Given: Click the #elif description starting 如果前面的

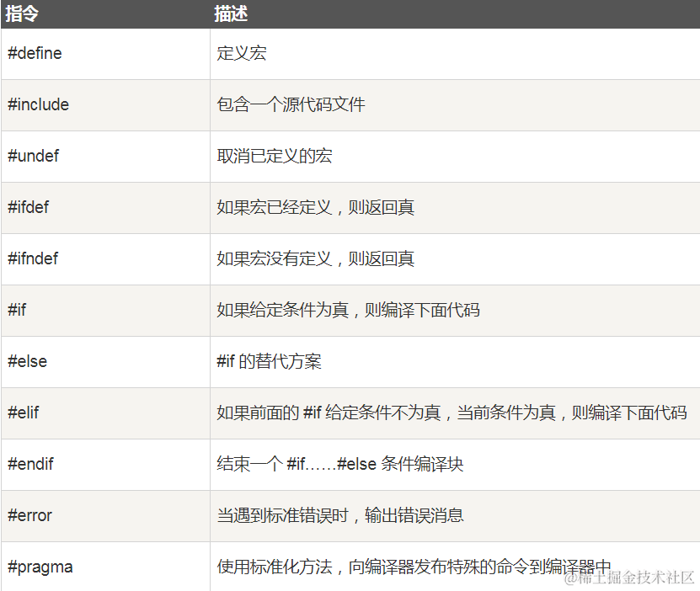Looking at the screenshot, I should click(x=452, y=413).
